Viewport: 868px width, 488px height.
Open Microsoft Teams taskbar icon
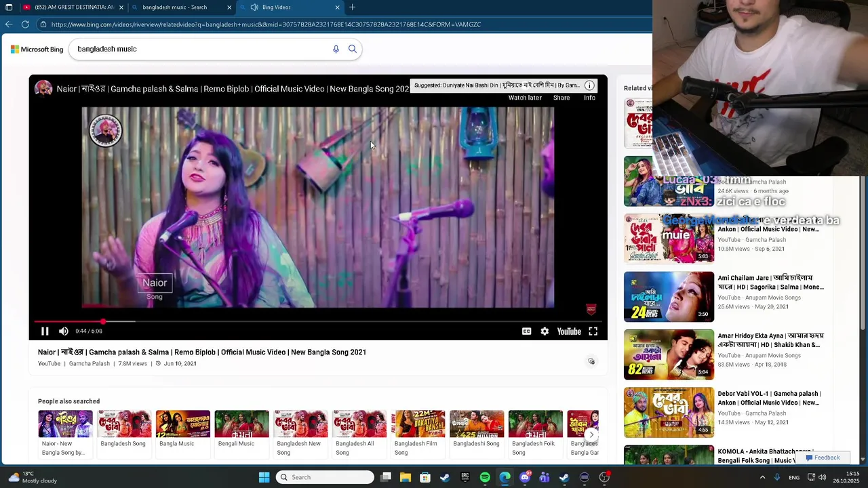[545, 477]
